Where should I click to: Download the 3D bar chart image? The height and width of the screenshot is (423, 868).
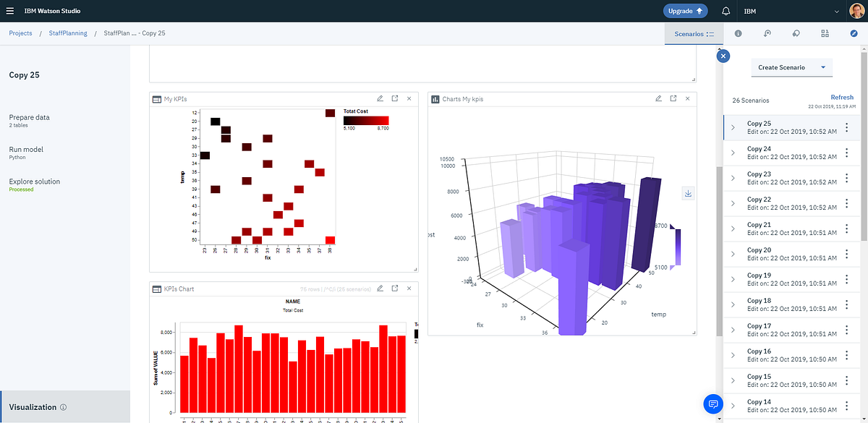688,193
